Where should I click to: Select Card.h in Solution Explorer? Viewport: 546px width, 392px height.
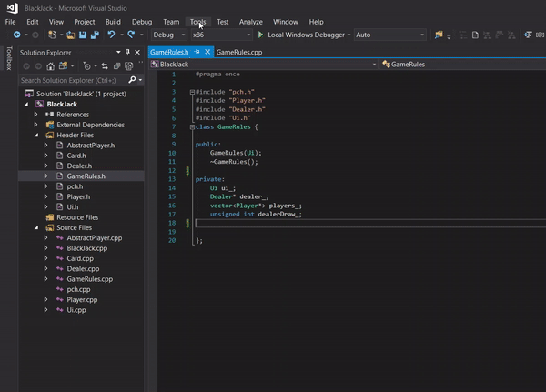pos(76,156)
